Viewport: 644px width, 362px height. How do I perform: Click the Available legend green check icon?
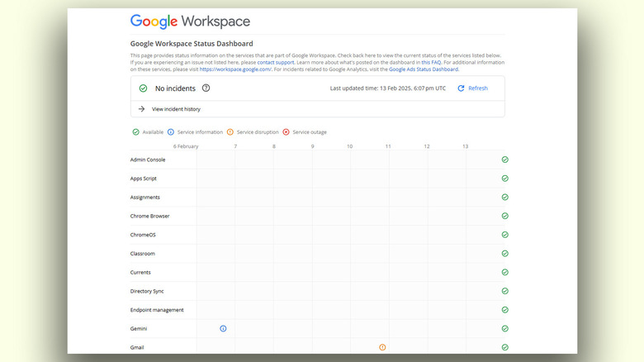pos(136,132)
